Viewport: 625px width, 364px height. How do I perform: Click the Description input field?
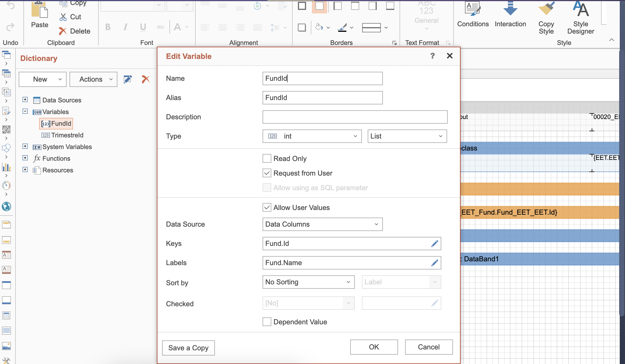click(x=355, y=117)
